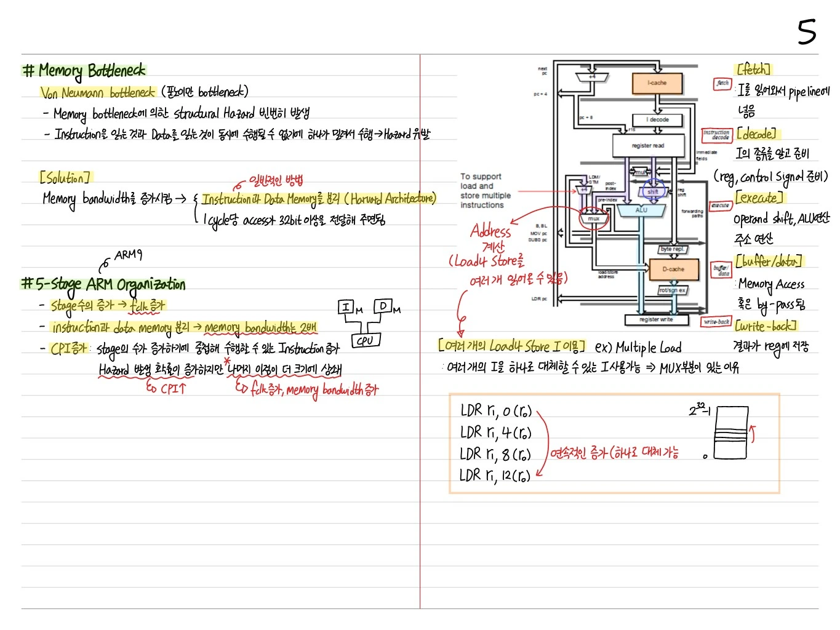Click the red-boxed 'execute' stage label
The image size is (840, 630).
[x=720, y=205]
